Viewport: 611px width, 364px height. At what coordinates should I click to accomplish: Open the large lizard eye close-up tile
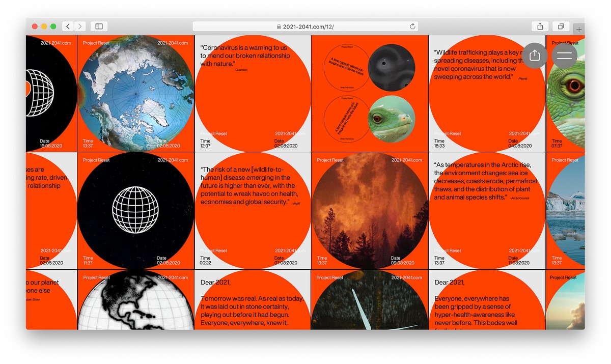tap(565, 94)
